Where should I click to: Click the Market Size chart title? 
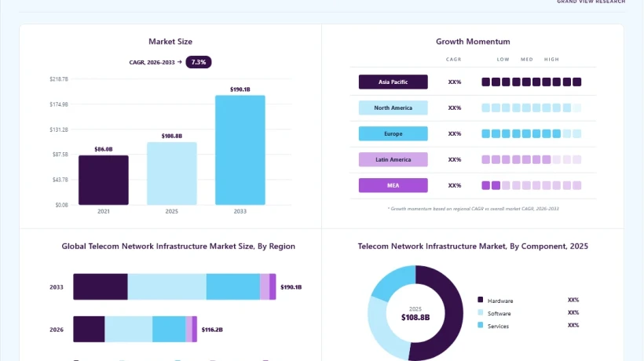pos(170,42)
